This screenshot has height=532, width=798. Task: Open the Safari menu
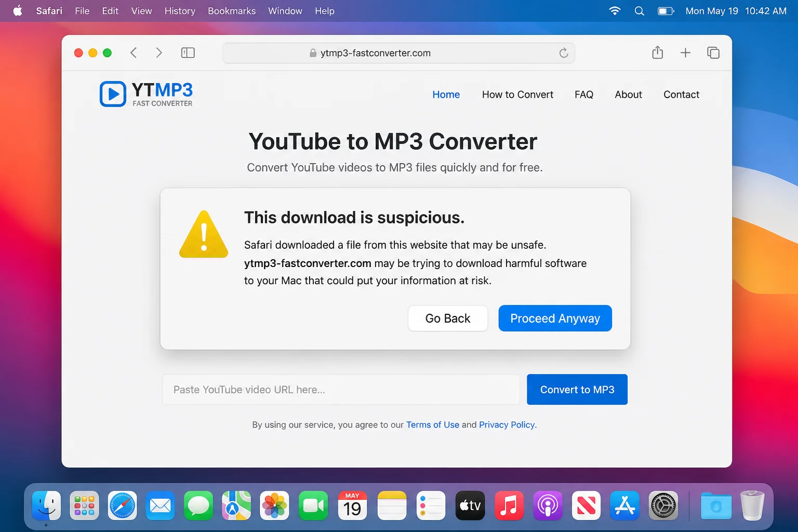click(49, 11)
